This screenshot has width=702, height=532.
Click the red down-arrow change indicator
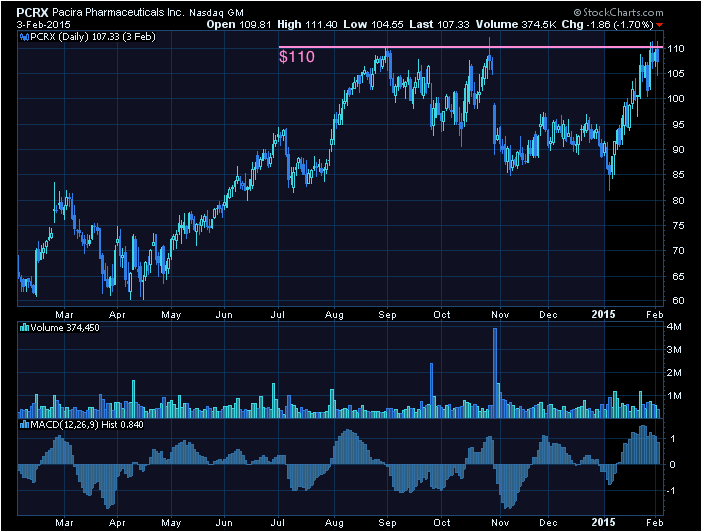point(659,25)
